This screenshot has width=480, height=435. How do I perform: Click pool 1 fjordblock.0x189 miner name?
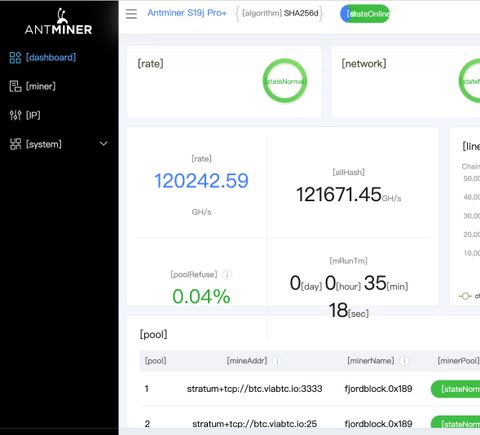coord(378,389)
